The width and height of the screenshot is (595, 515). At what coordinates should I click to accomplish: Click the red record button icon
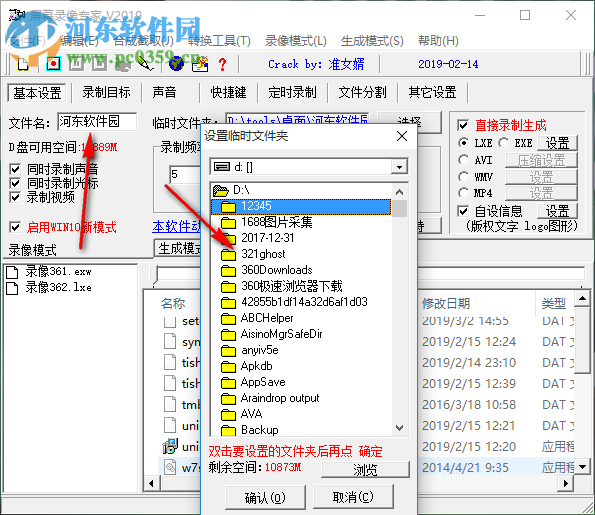(x=53, y=64)
